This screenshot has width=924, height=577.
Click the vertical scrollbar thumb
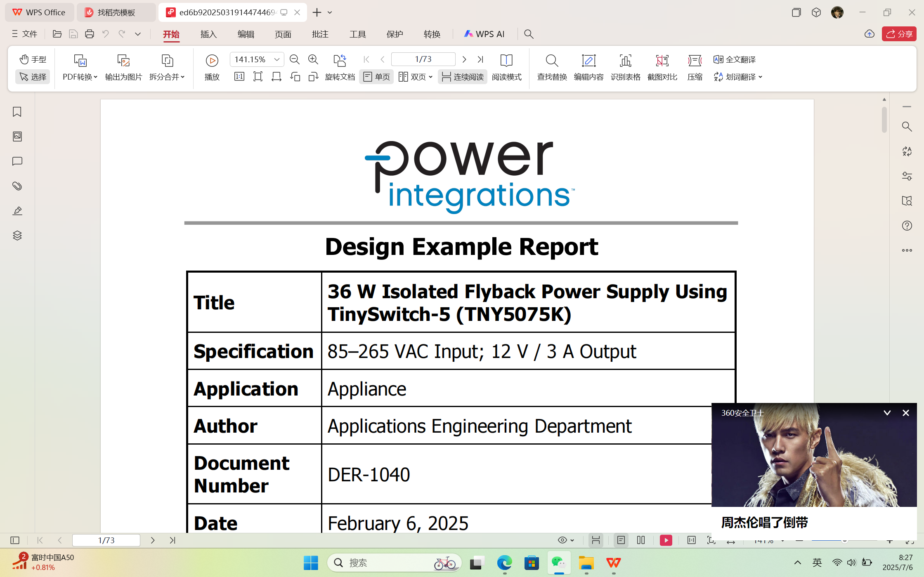click(884, 120)
